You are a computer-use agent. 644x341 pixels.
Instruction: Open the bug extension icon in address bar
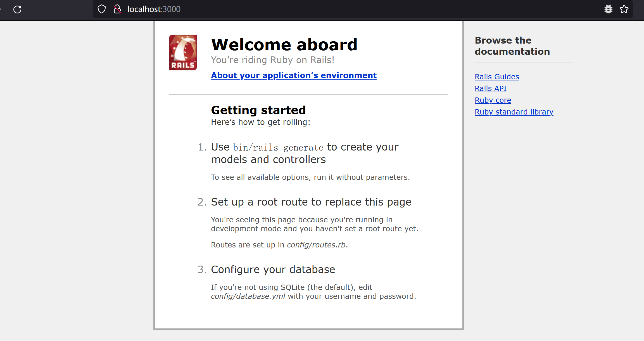pyautogui.click(x=608, y=9)
